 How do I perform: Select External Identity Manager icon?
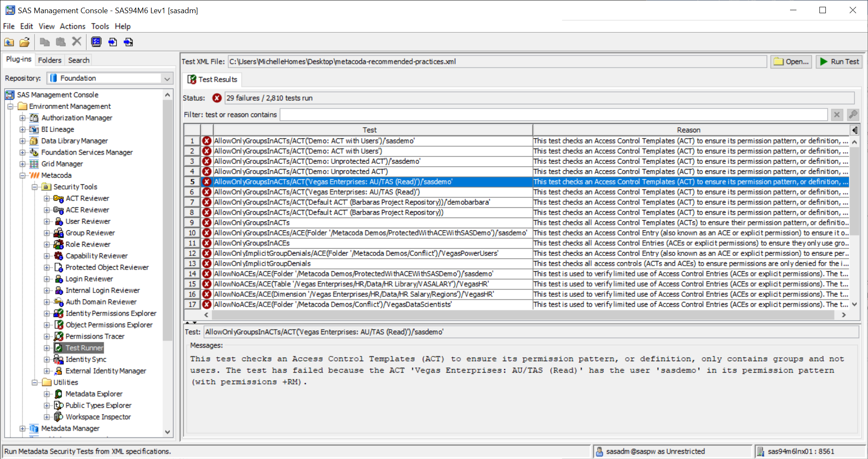point(58,371)
